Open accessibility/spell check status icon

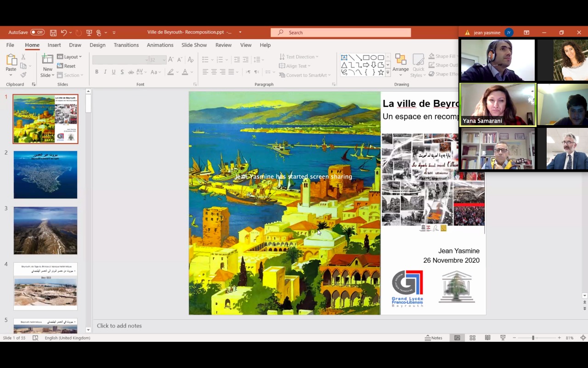coord(35,338)
